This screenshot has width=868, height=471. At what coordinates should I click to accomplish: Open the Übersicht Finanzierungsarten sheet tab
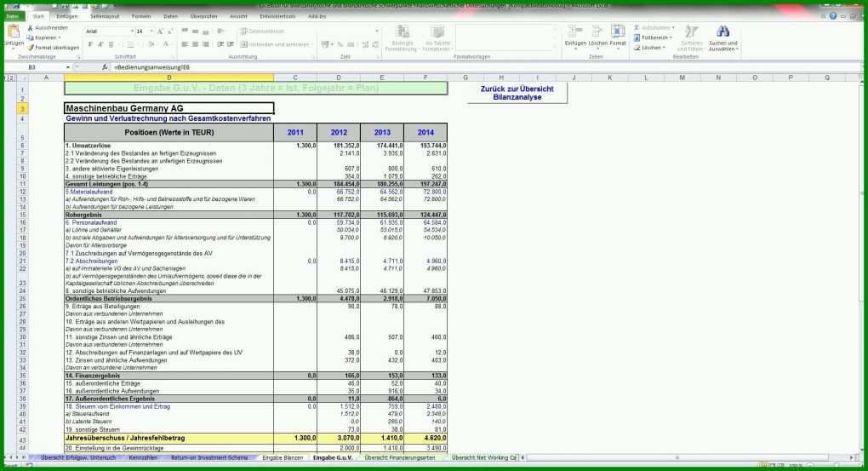click(x=400, y=457)
